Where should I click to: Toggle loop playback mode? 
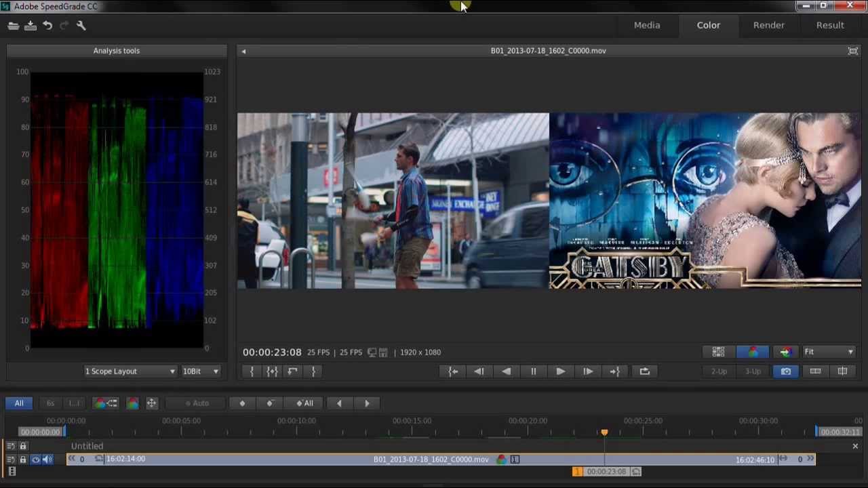point(644,371)
